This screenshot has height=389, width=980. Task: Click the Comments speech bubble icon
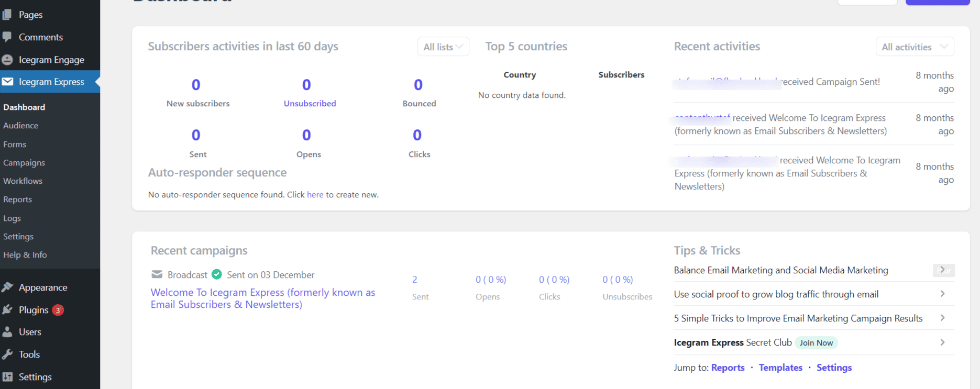click(x=7, y=37)
